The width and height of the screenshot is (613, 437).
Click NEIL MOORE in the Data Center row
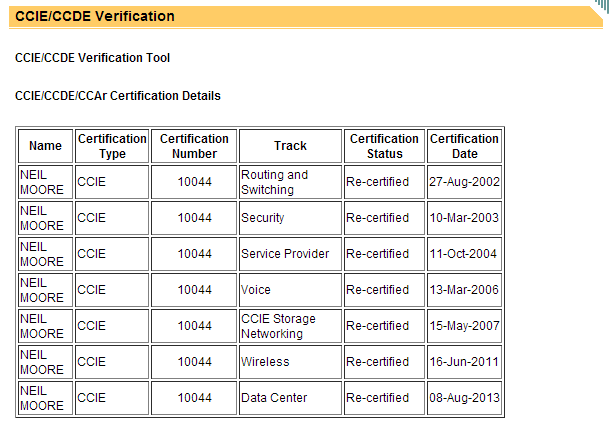[x=42, y=398]
